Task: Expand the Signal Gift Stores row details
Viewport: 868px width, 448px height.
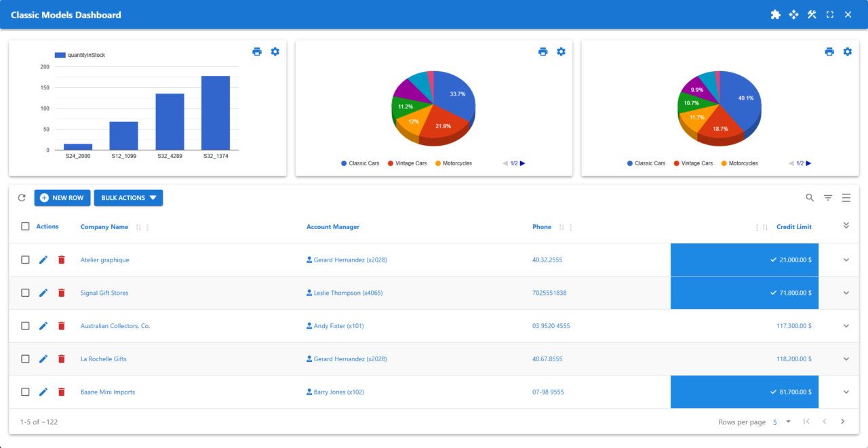Action: [846, 293]
